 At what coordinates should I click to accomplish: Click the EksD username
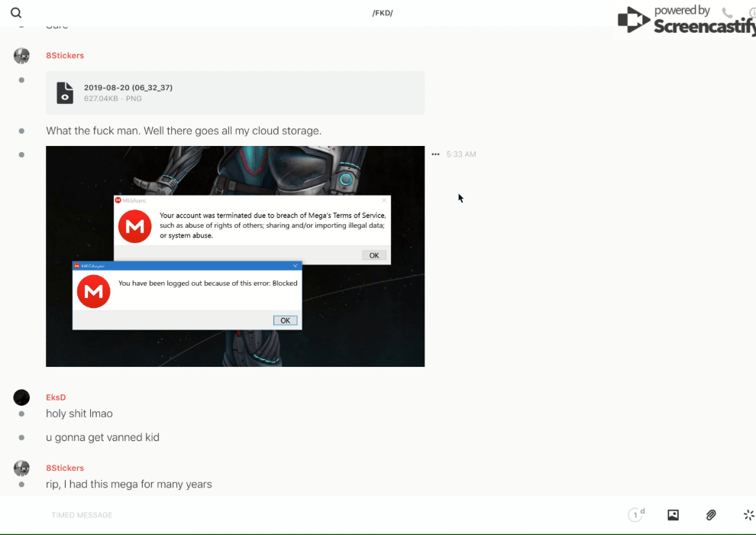(x=56, y=397)
